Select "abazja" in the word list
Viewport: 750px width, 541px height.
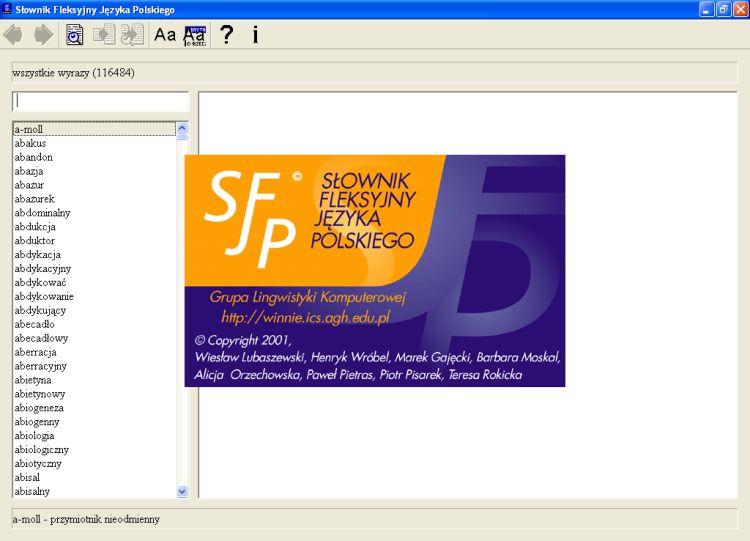[94, 171]
